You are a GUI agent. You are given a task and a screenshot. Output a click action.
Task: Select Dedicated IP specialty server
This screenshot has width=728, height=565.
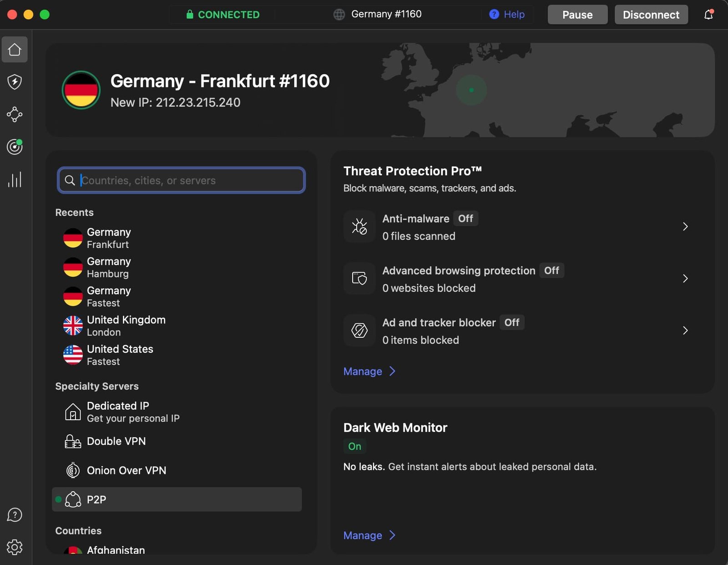coord(177,412)
